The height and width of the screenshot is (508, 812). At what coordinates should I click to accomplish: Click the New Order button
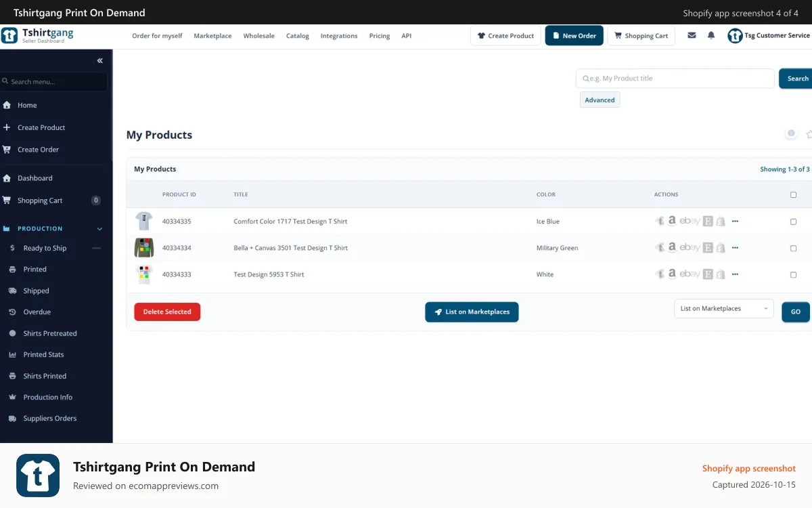pos(574,36)
